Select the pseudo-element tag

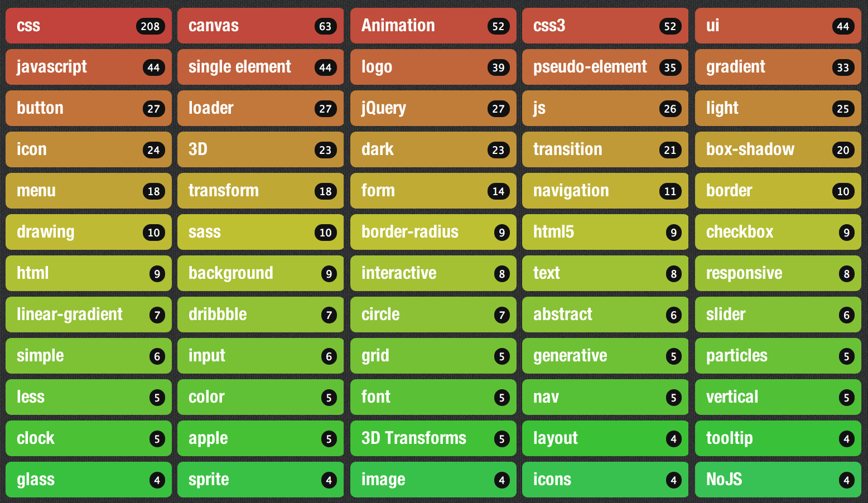click(x=605, y=67)
